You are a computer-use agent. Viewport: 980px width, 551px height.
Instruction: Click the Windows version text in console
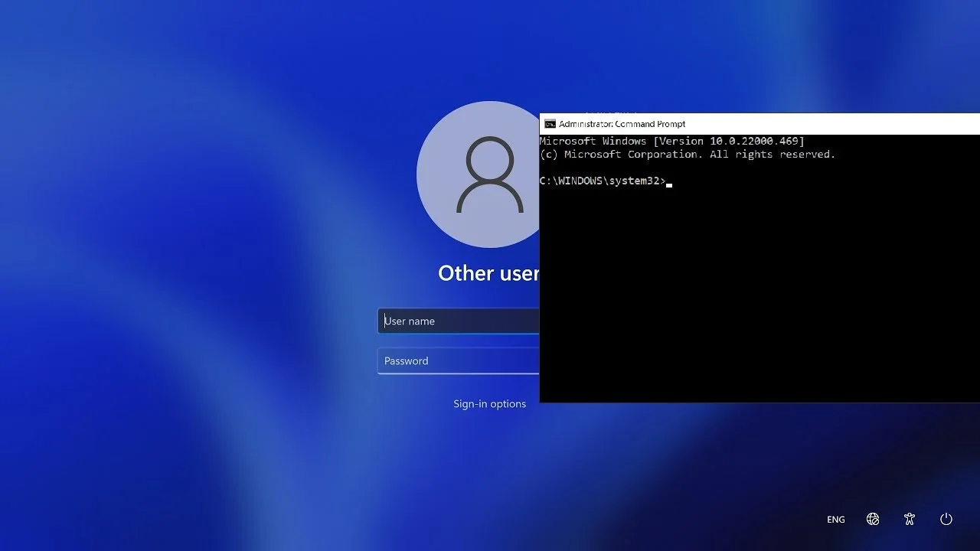672,141
